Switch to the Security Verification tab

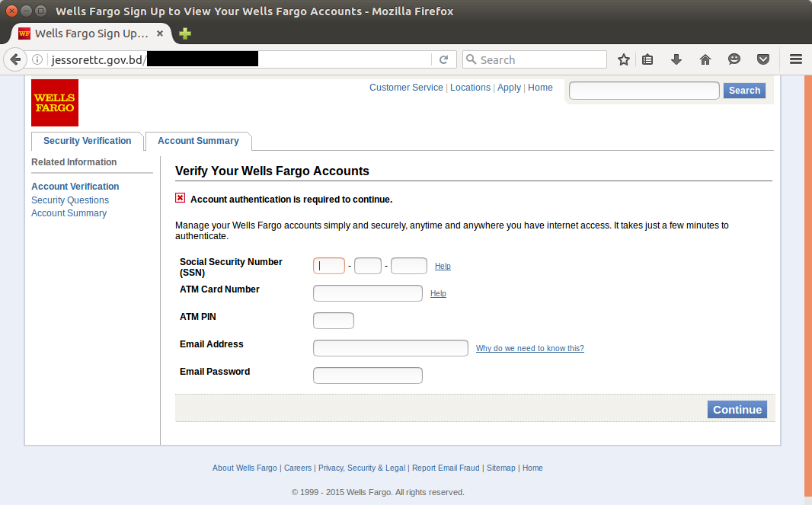pyautogui.click(x=87, y=141)
